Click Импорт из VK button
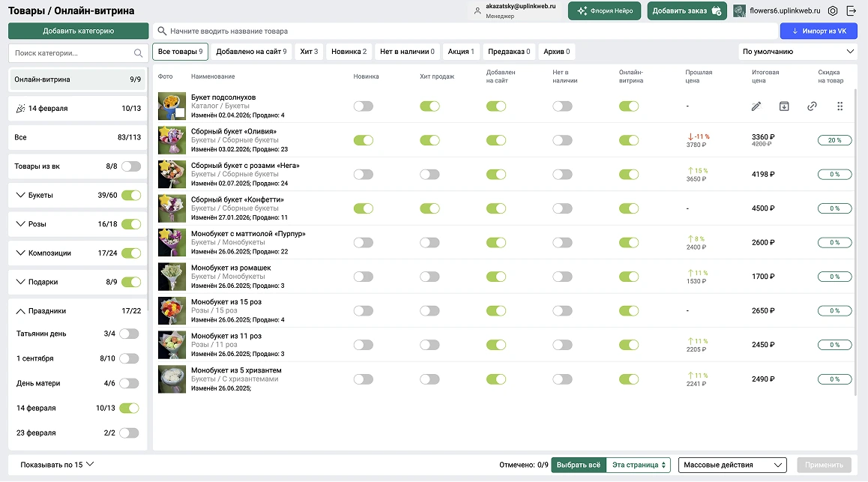 click(819, 31)
